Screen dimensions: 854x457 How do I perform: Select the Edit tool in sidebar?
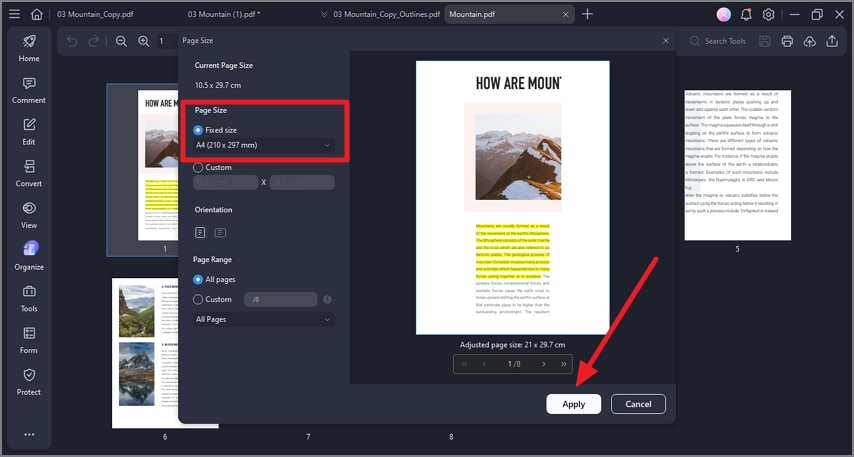coord(29,132)
